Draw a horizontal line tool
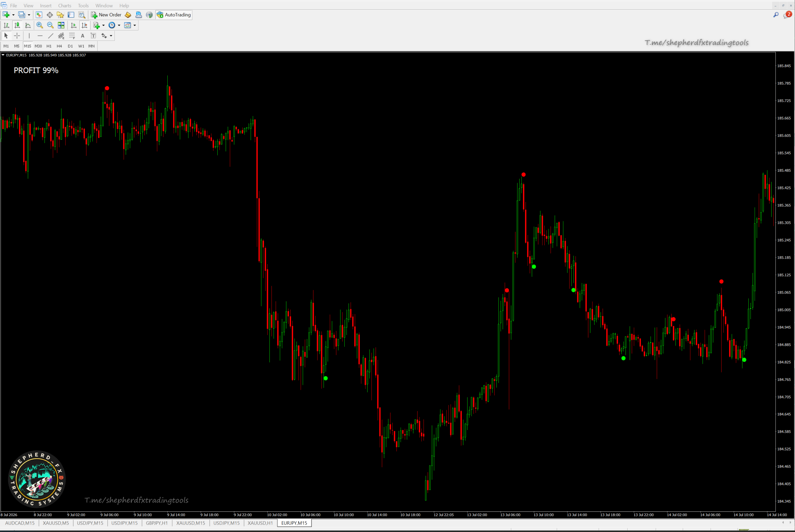This screenshot has width=795, height=532. pyautogui.click(x=40, y=36)
